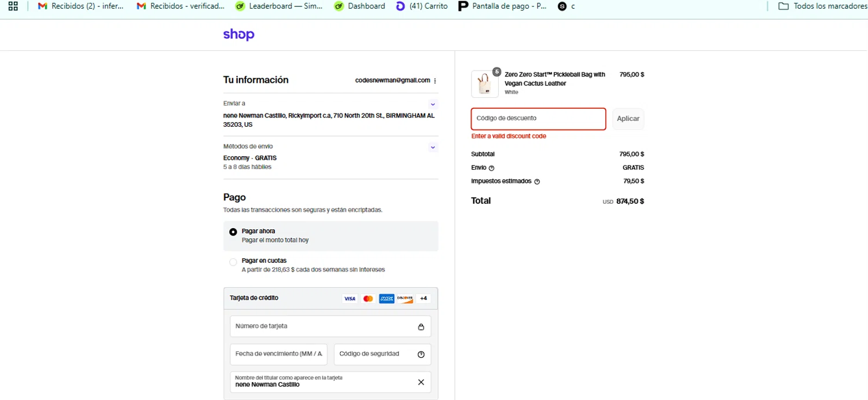Screen dimensions: 868x400
Task: Open the Impuestos estimados info icon
Action: tap(537, 182)
